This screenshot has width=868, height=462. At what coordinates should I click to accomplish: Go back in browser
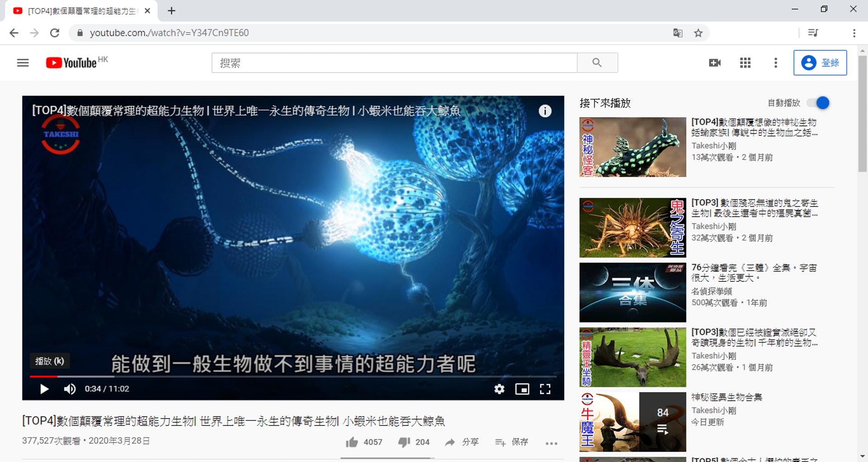click(x=14, y=33)
